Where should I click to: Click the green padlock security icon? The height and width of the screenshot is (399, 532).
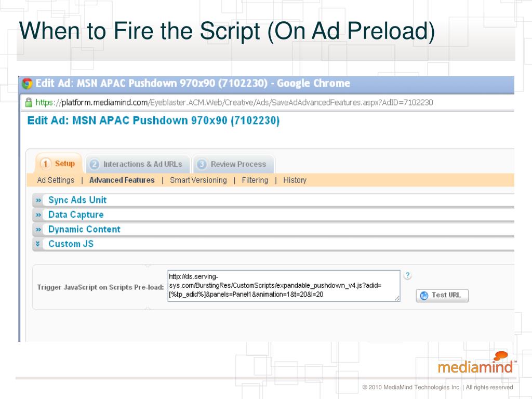point(29,102)
